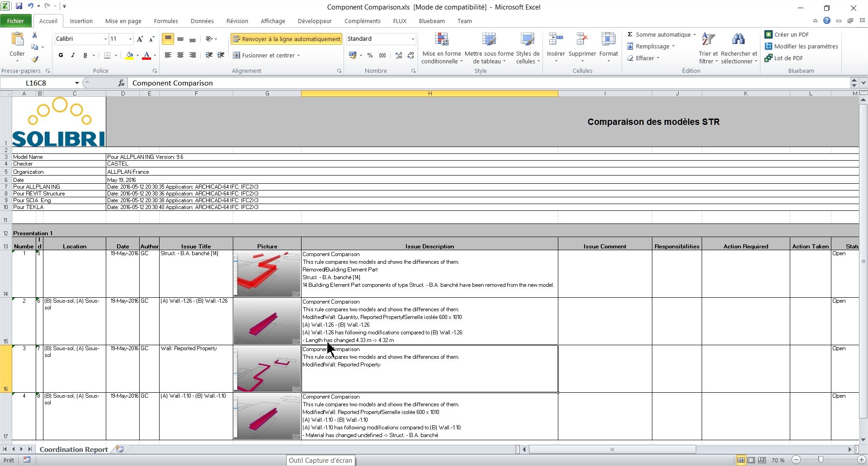Image resolution: width=868 pixels, height=466 pixels.
Task: Toggle italic formatting I button
Action: tap(73, 55)
